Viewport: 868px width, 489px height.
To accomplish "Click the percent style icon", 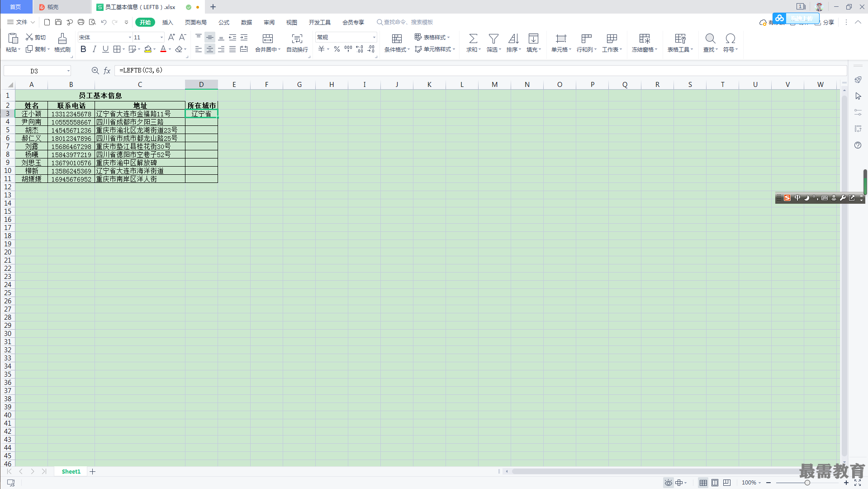I will point(337,49).
